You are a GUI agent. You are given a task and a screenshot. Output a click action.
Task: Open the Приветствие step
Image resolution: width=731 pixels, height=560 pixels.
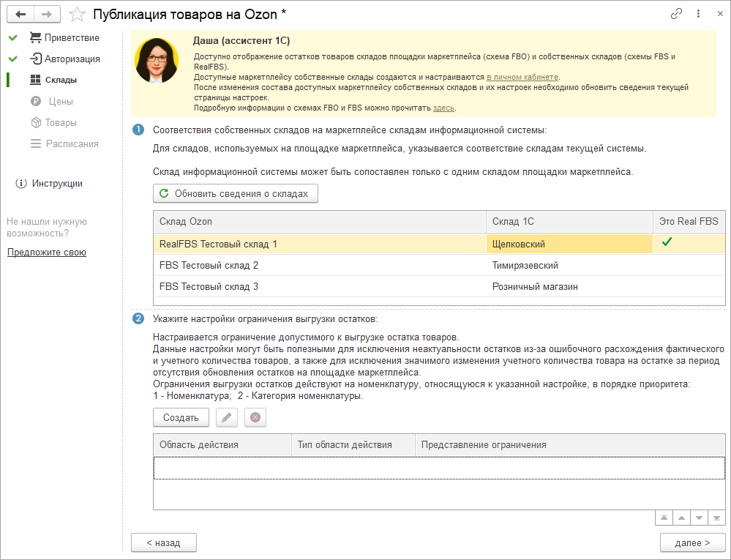[64, 38]
